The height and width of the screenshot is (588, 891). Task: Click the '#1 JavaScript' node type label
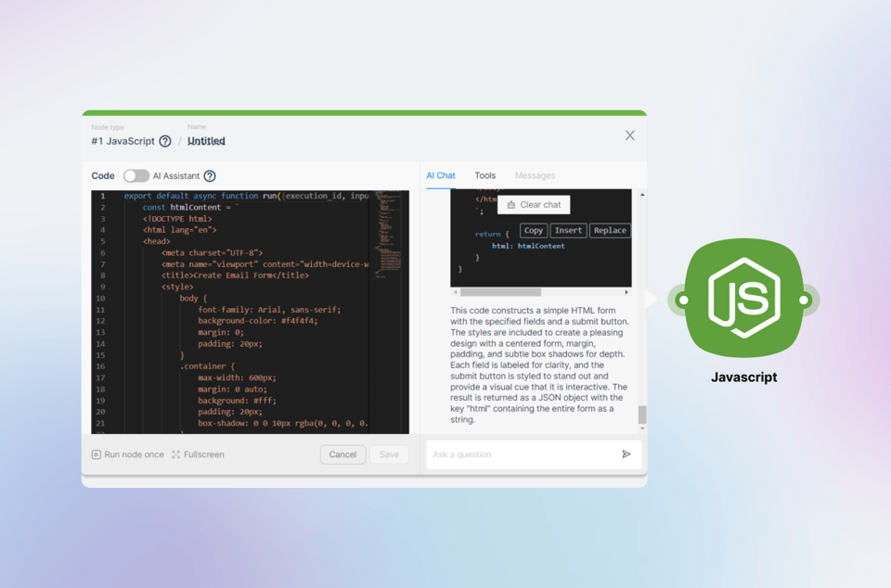[123, 141]
